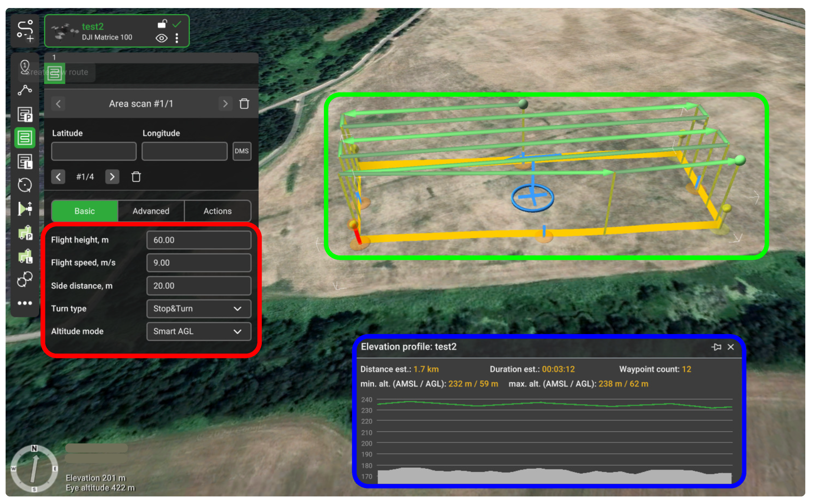Select the Photogrammetry tool
The height and width of the screenshot is (504, 813).
click(25, 114)
